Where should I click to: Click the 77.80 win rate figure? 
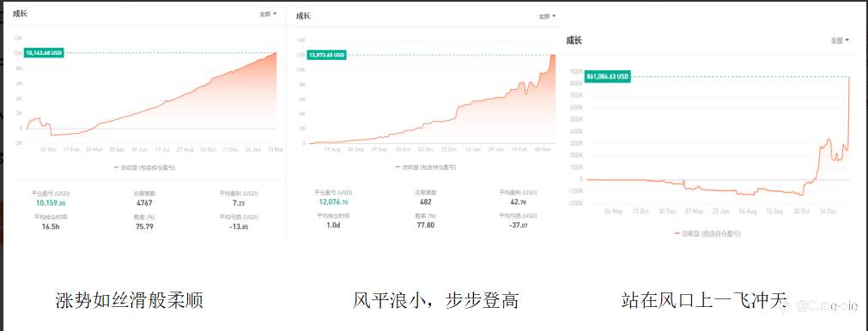[x=425, y=225]
